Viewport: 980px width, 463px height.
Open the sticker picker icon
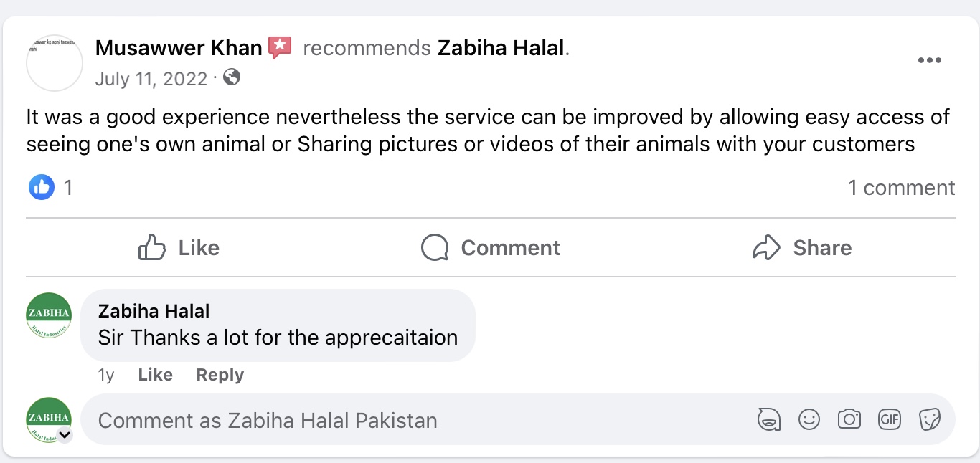pos(930,419)
